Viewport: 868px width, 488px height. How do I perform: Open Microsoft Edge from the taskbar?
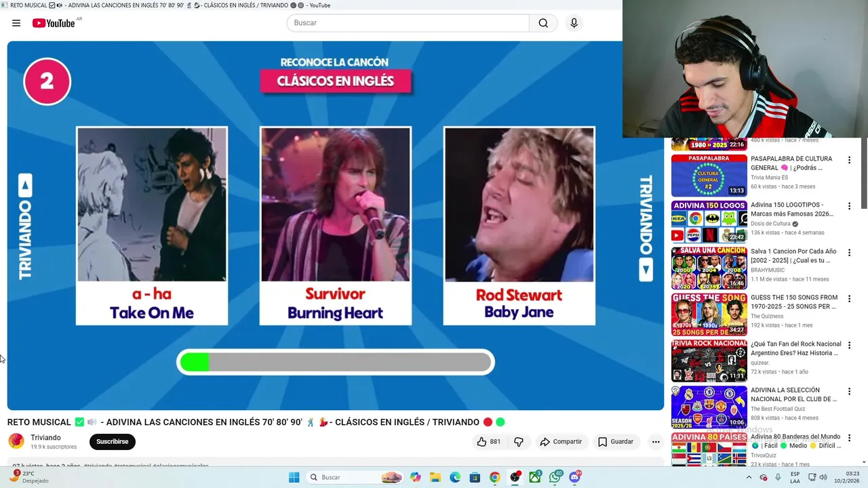click(455, 477)
